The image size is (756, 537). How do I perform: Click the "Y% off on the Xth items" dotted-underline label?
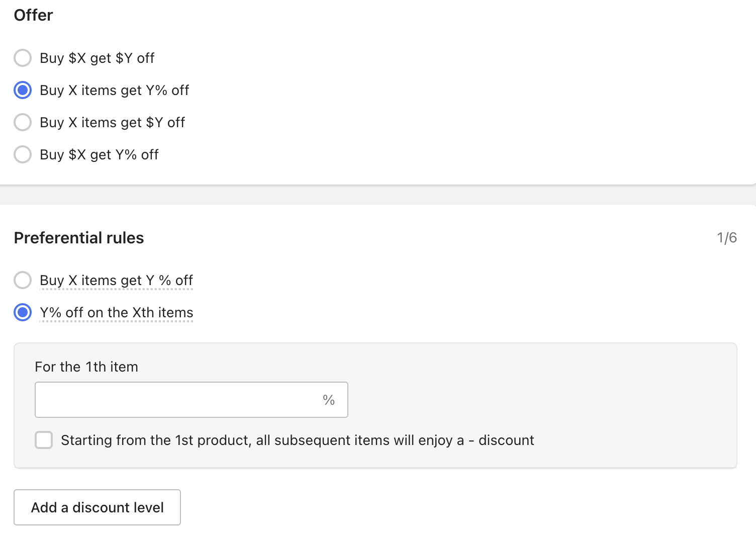(116, 312)
